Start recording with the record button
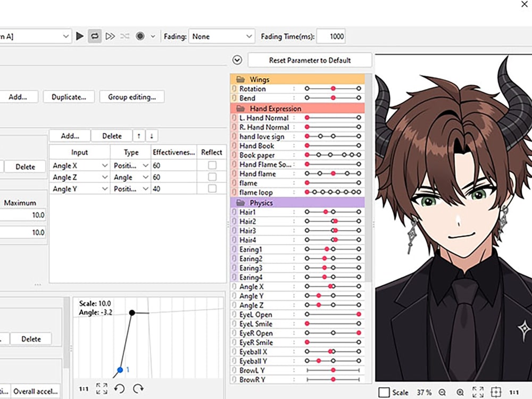Image resolution: width=532 pixels, height=399 pixels. click(x=140, y=36)
